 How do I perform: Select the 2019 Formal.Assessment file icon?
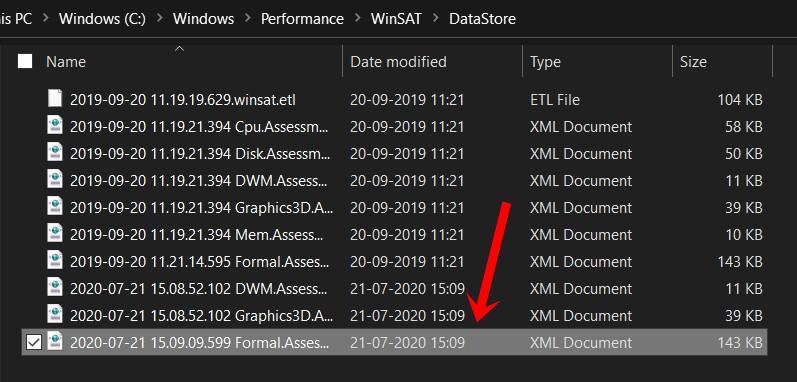point(55,260)
